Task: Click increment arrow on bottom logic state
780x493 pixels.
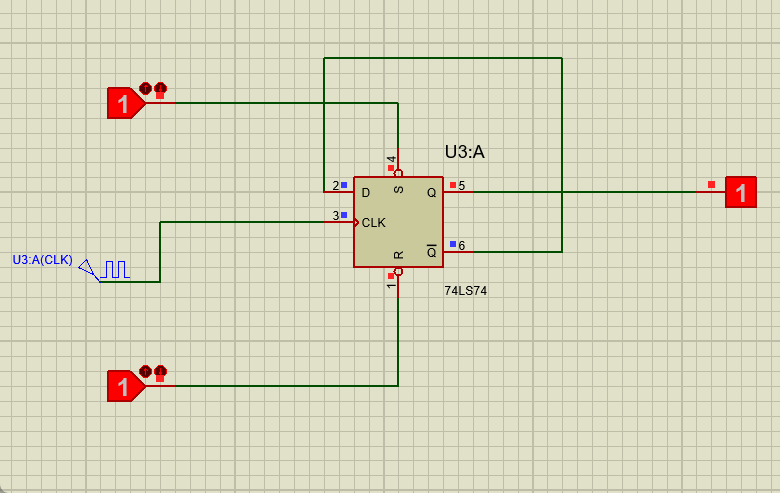Action: (x=146, y=371)
